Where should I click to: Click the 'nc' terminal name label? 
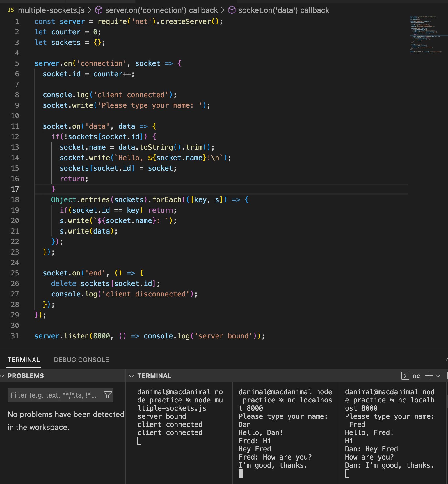416,376
